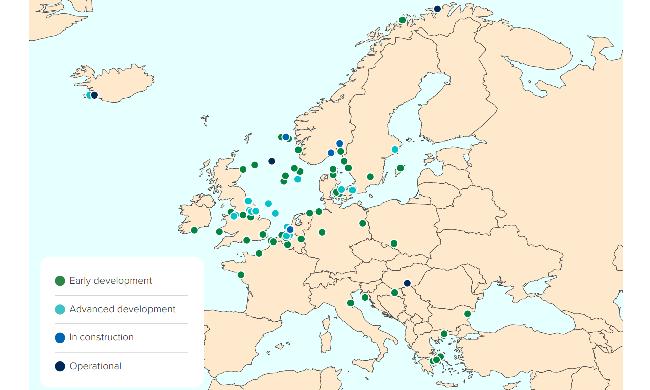This screenshot has height=390, width=650.
Task: Select the dark Operational marker in Iceland
Action: point(94,95)
